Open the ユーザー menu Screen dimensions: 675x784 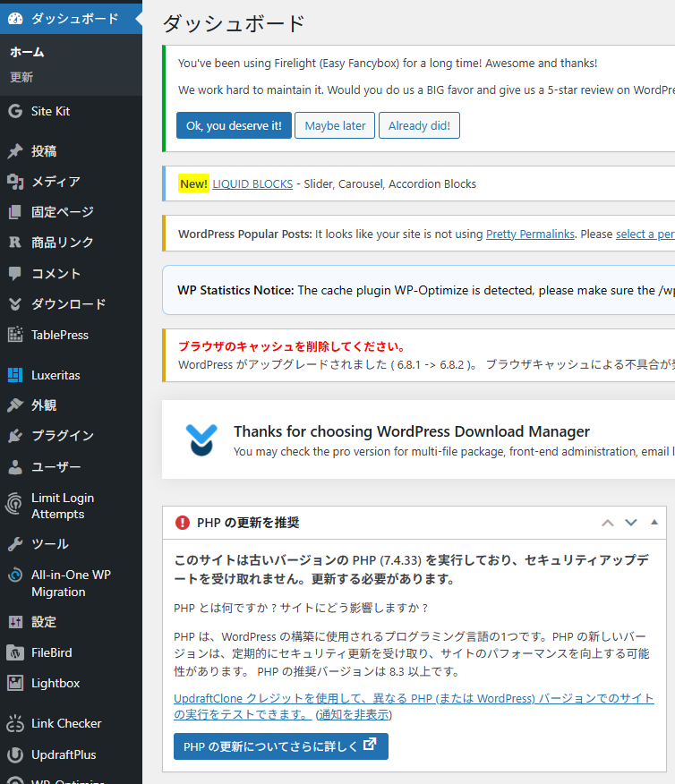pos(71,466)
